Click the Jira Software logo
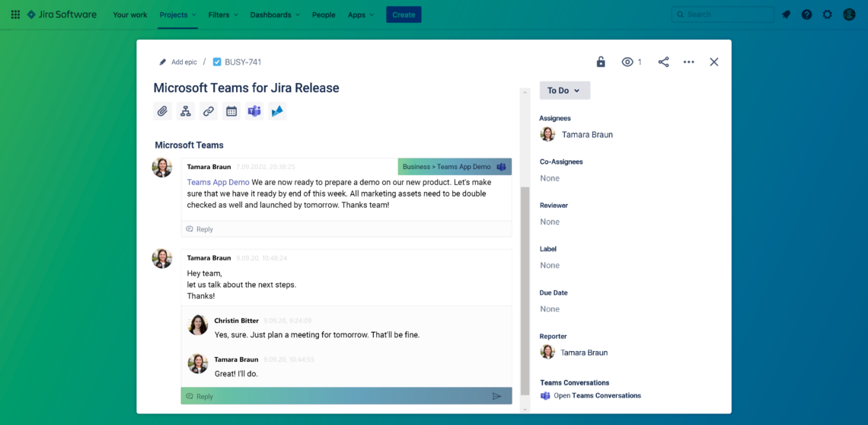Image resolution: width=868 pixels, height=425 pixels. (x=62, y=14)
